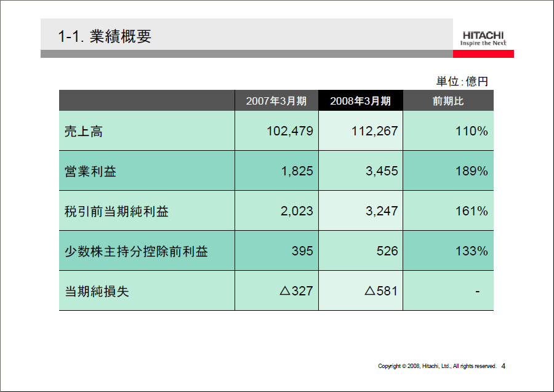The image size is (554, 392).
Task: Click the Hitachi copyright notice text
Action: pyautogui.click(x=438, y=366)
